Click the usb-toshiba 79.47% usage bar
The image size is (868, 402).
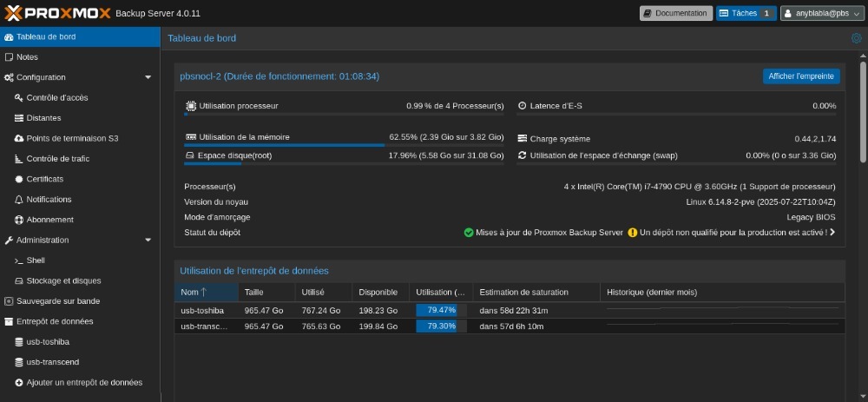(441, 310)
